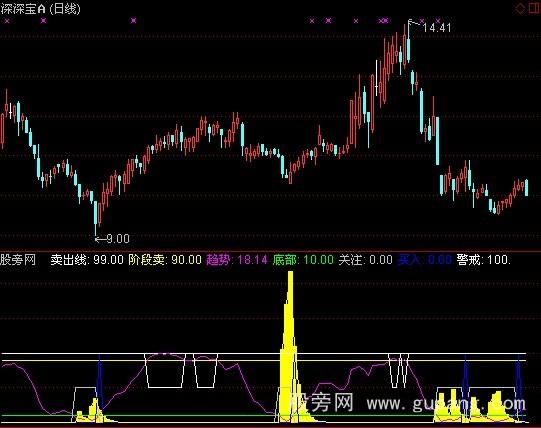Click the purple 趋势: 18.14 indicator value
The width and height of the screenshot is (541, 428).
237,260
